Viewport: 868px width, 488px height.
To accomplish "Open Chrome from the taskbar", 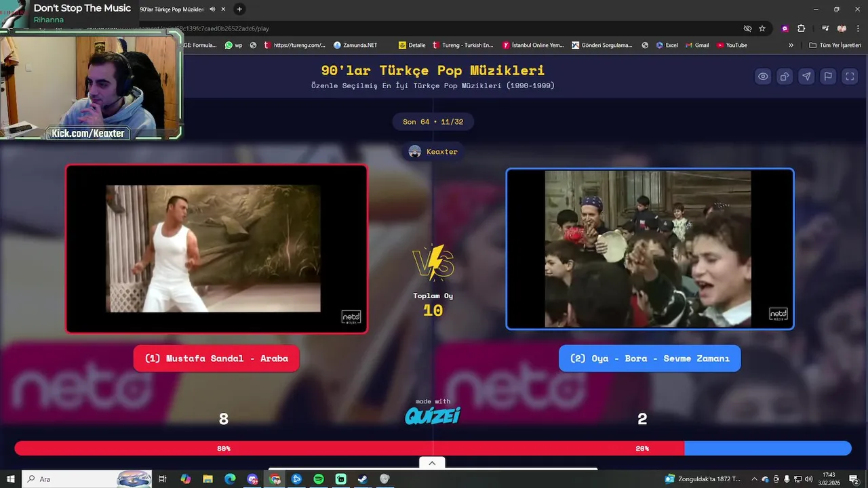I will (x=275, y=479).
